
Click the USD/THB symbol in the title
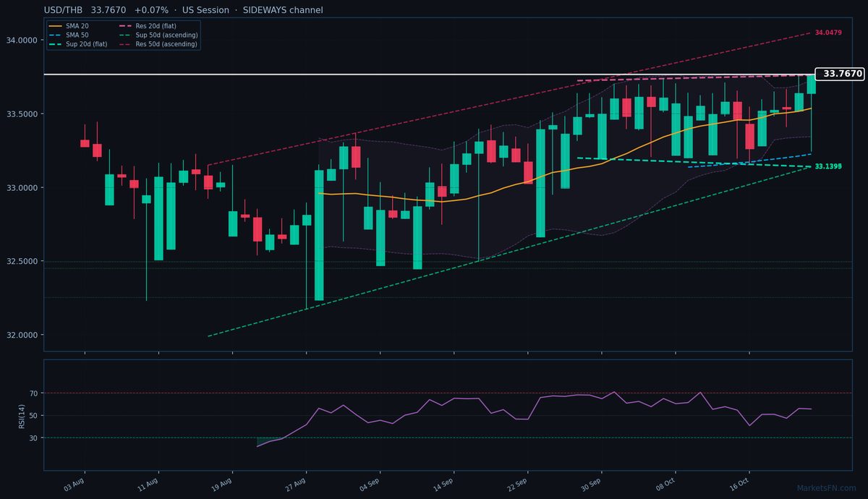coord(64,10)
